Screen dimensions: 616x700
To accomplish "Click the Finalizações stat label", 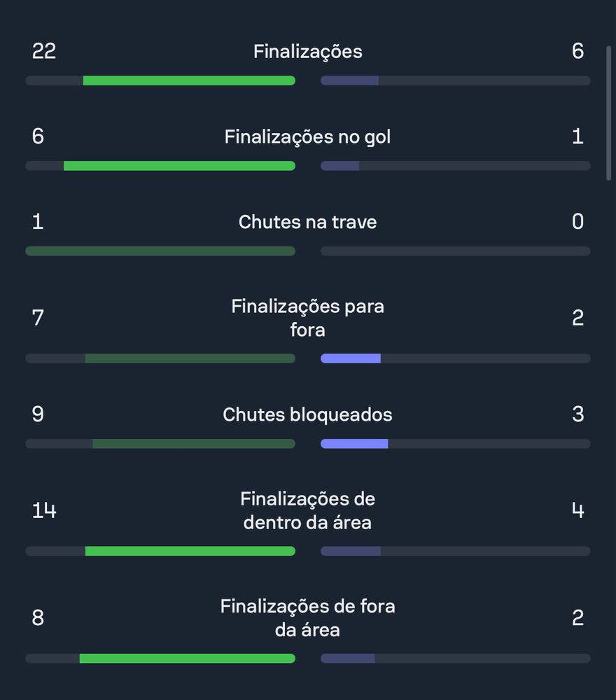I will pos(307,51).
